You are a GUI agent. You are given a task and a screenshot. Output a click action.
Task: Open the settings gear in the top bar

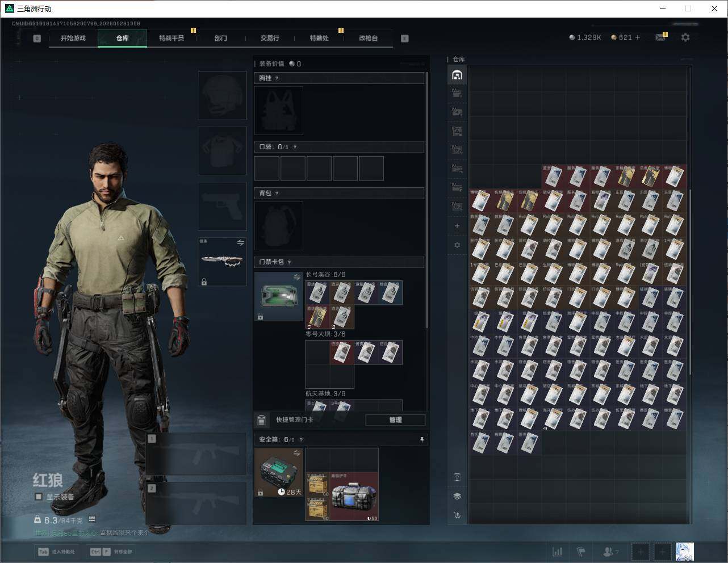coord(685,37)
